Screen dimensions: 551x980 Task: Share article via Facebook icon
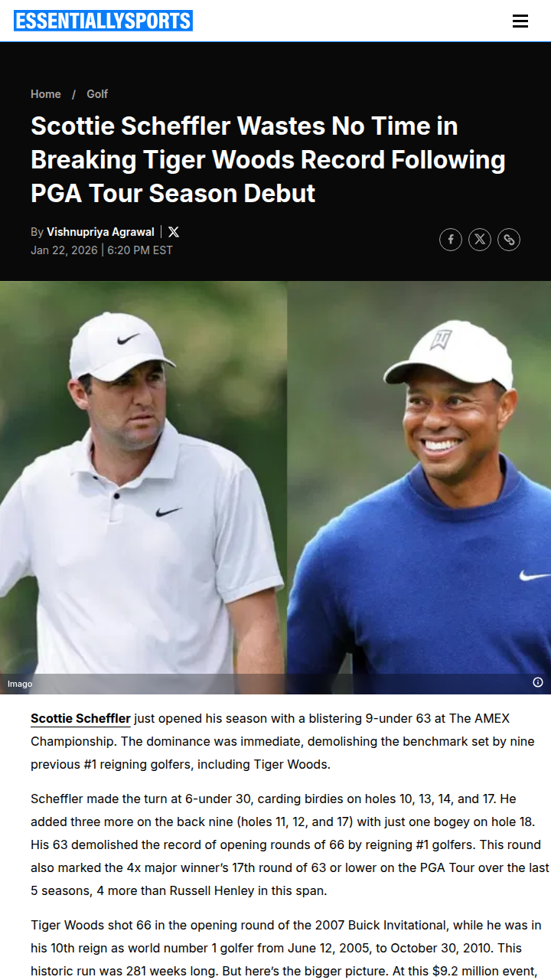[451, 240]
